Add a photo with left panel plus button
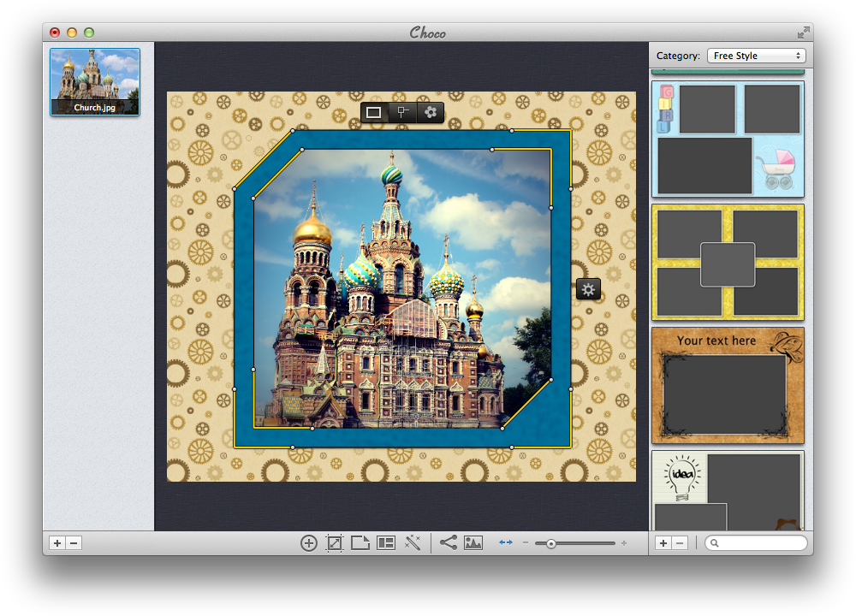 click(57, 542)
